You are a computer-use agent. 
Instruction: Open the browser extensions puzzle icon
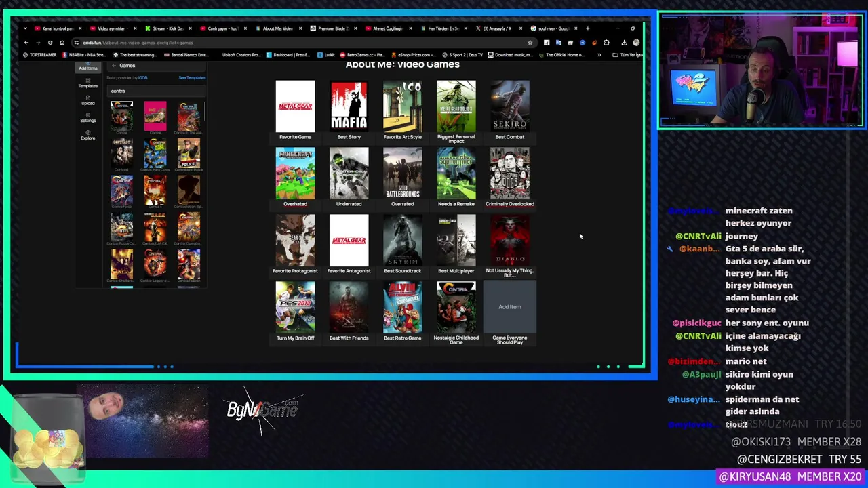[606, 43]
